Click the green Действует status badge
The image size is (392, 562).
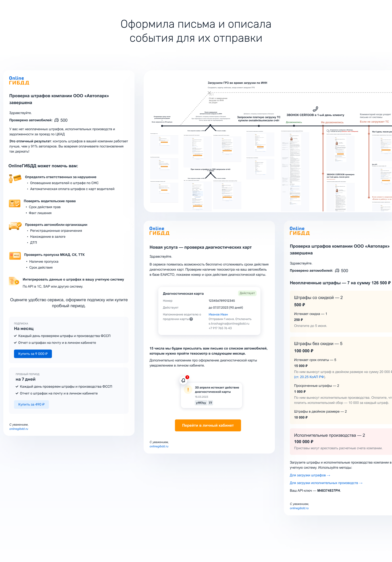click(x=247, y=293)
